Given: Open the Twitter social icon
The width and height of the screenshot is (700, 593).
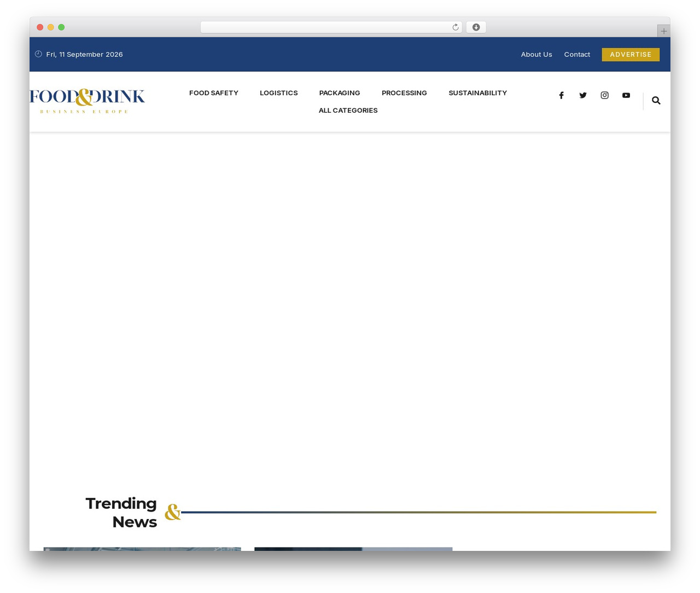Looking at the screenshot, I should (583, 95).
